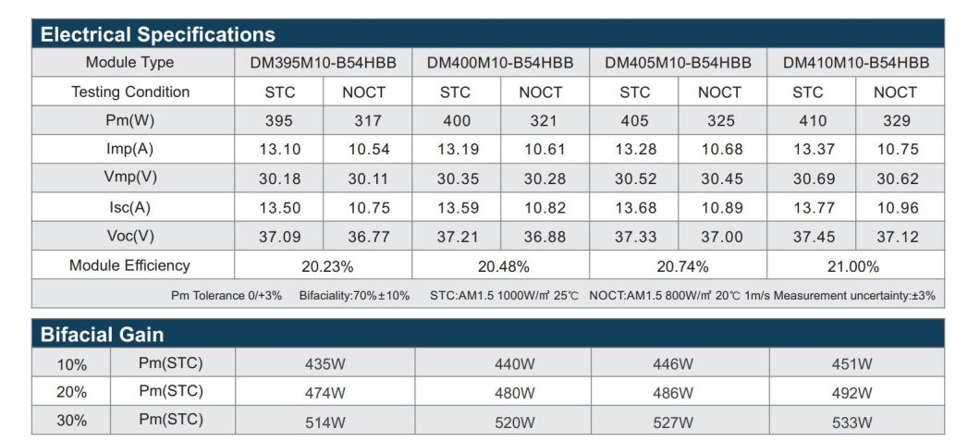This screenshot has width=980, height=441.
Task: Click the Pm Tolerance footnote text
Action: coord(226,296)
